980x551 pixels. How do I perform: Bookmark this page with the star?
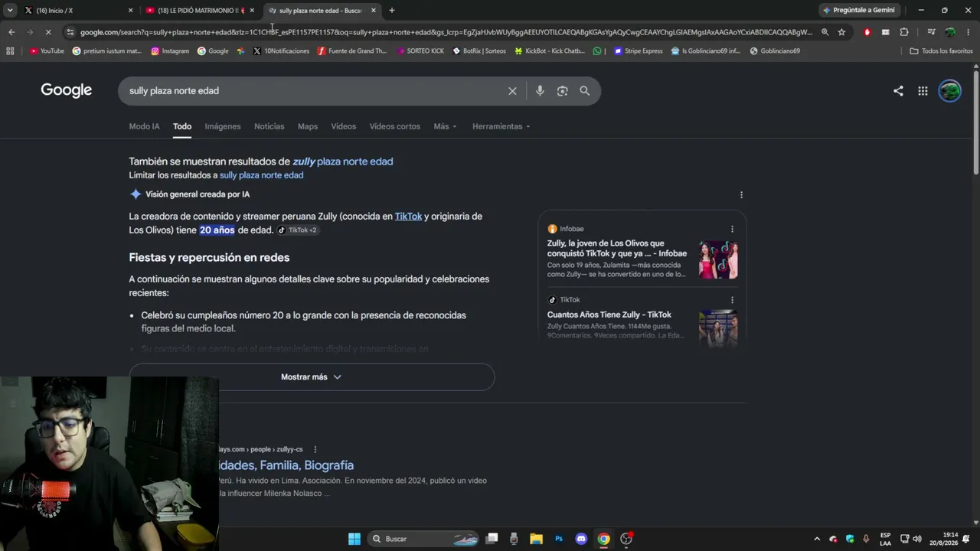point(841,32)
